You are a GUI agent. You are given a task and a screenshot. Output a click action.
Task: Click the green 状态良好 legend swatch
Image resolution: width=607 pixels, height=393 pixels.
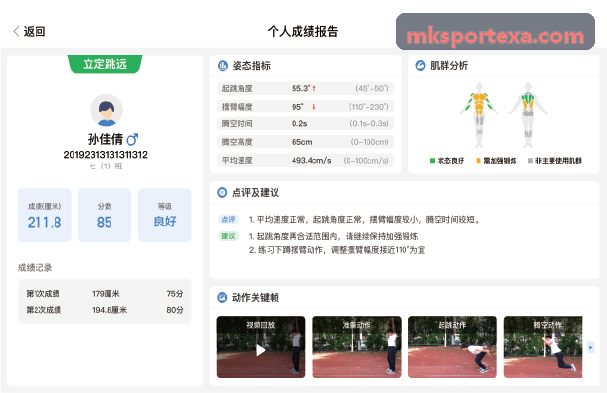pos(432,161)
